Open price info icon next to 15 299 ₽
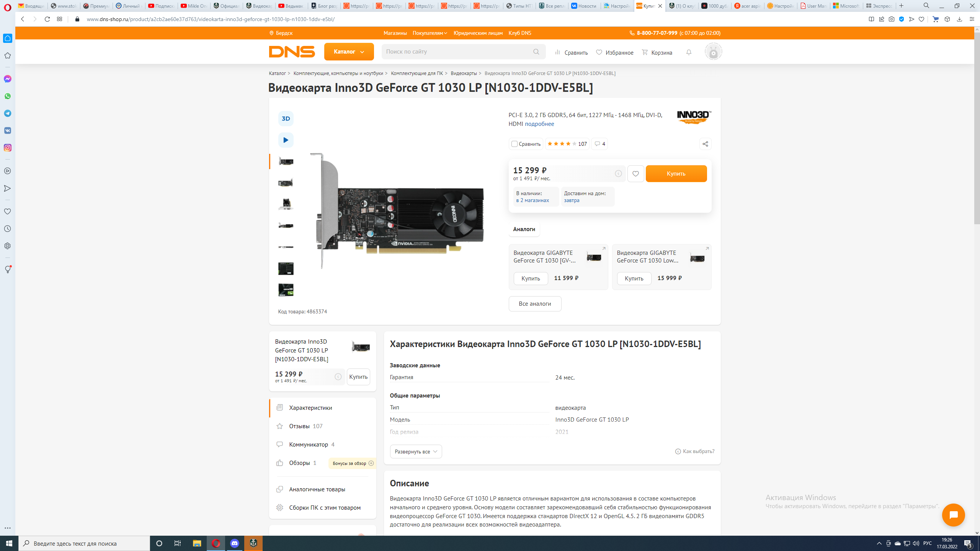 coord(618,174)
